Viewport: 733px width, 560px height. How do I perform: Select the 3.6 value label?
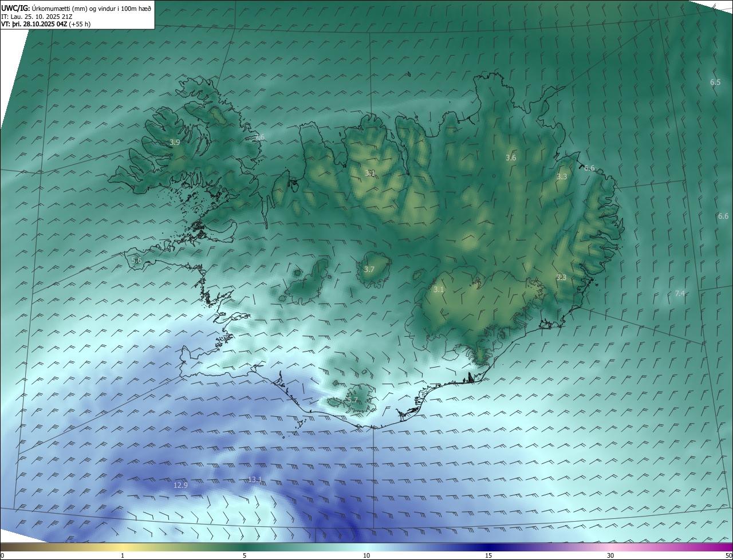[511, 157]
